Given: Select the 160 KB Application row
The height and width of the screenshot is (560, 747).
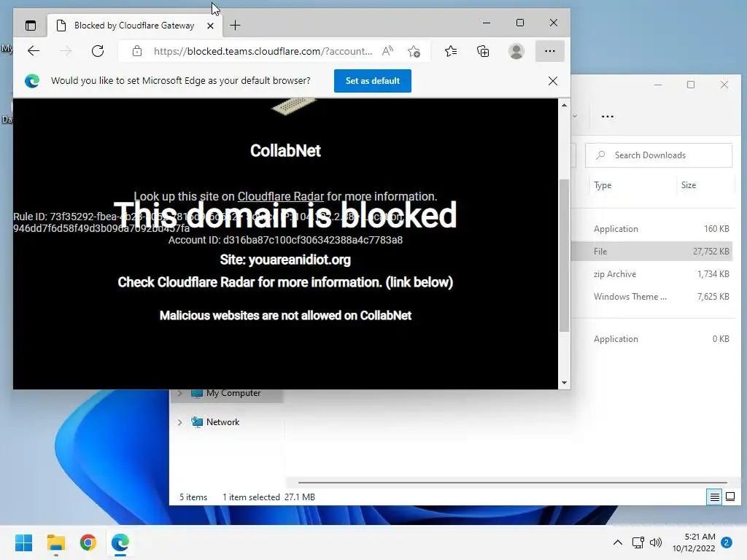Looking at the screenshot, I should pos(653,229).
